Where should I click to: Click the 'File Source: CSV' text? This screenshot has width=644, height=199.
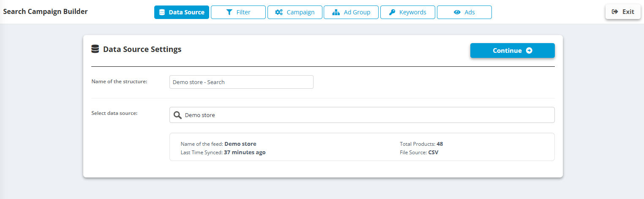click(419, 152)
